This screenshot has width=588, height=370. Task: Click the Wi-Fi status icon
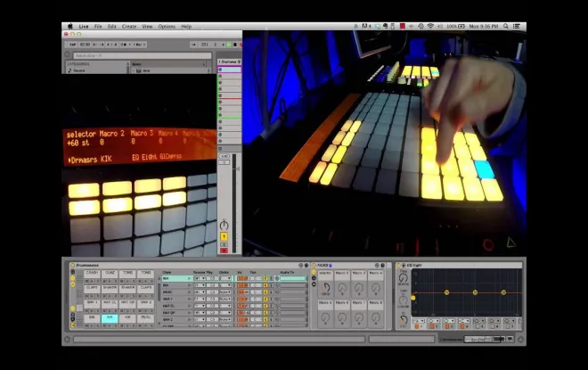pos(430,26)
